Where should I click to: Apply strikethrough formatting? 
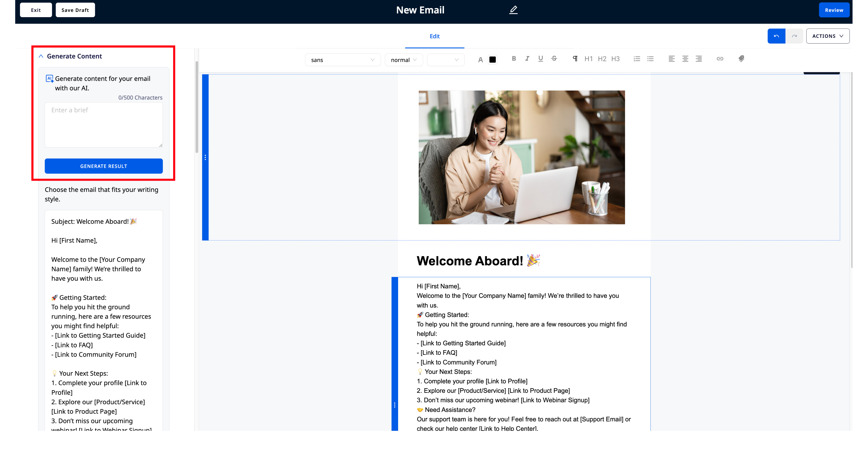pyautogui.click(x=554, y=59)
